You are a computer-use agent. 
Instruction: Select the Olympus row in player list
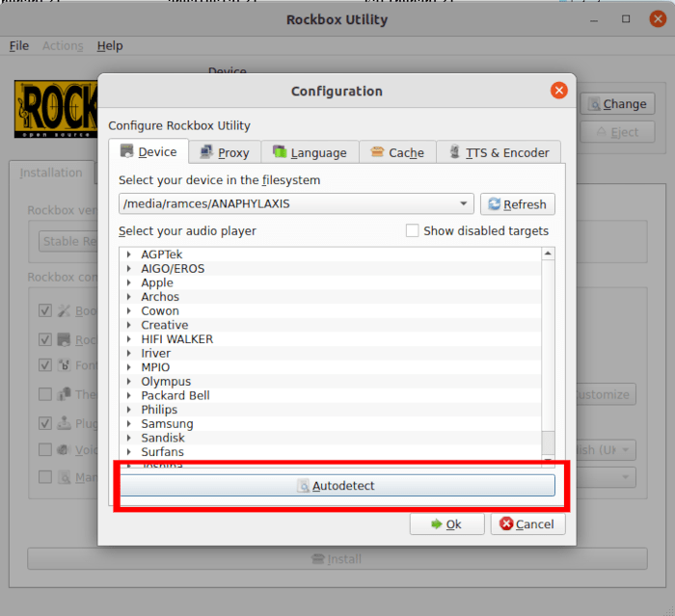(330, 382)
